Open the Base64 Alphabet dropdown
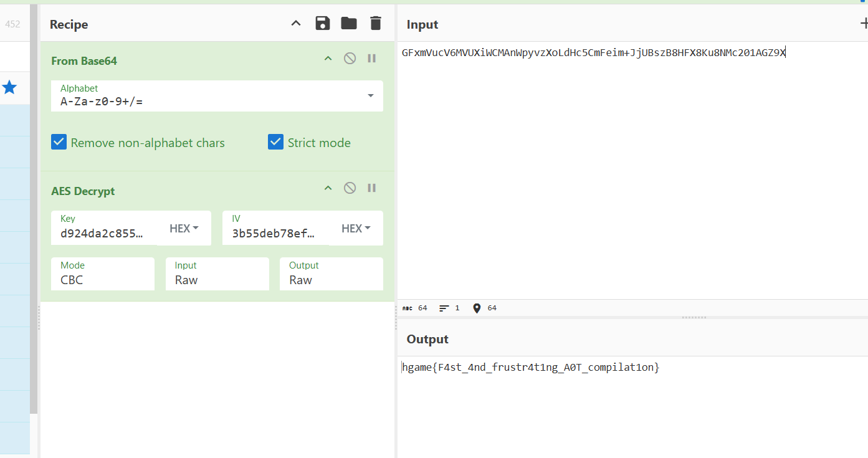The image size is (868, 458). pyautogui.click(x=370, y=96)
